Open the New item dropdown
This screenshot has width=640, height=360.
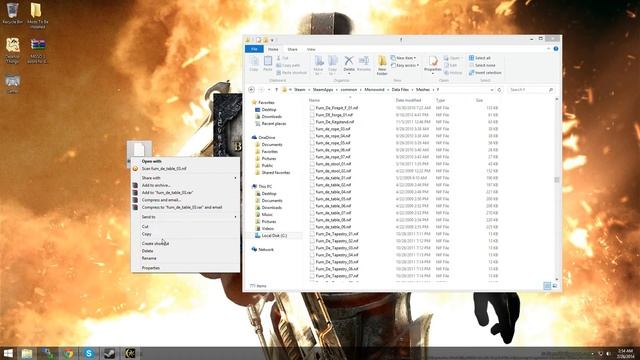click(x=403, y=58)
